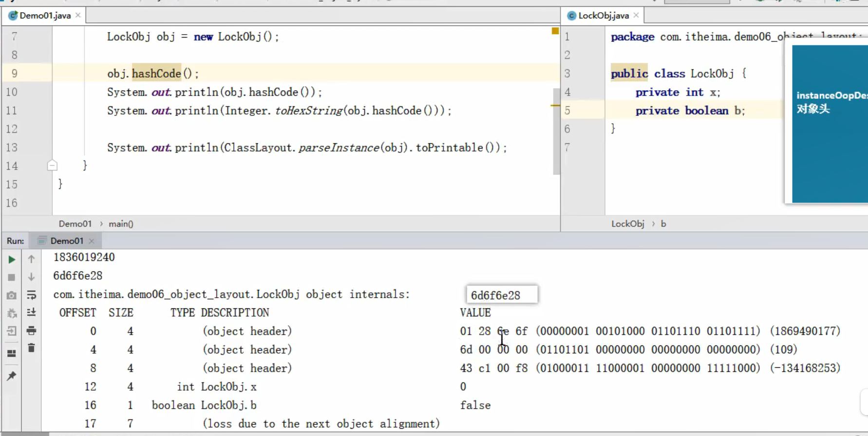Screen dimensions: 868x436
Task: Click the 'private int x;' declaration in LockObj.java
Action: pyautogui.click(x=678, y=92)
